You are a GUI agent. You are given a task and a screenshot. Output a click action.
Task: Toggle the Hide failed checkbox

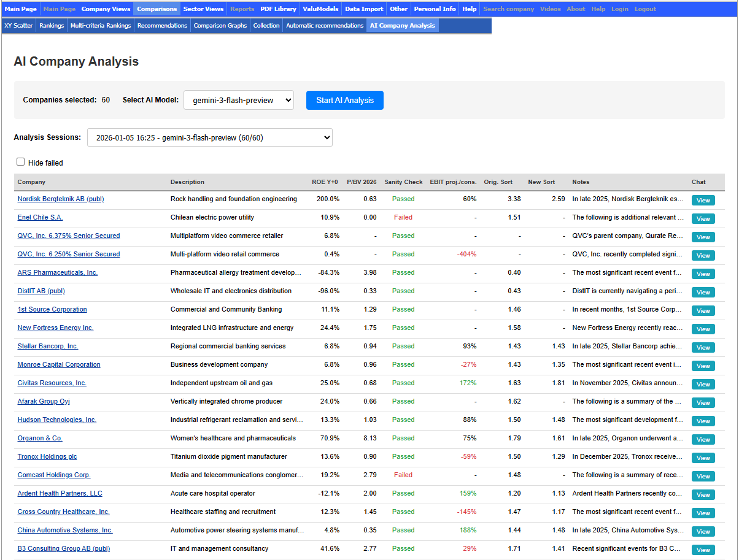click(x=21, y=162)
